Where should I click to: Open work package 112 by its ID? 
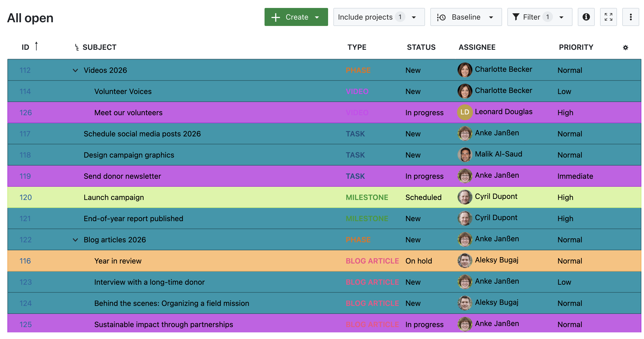pos(25,70)
